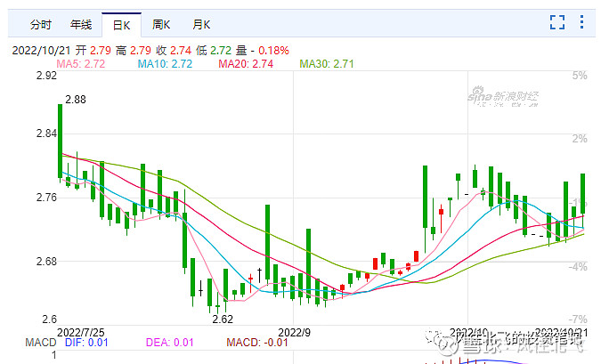The width and height of the screenshot is (601, 364).
Task: Switch to the 周K chart tab
Action: tap(161, 25)
